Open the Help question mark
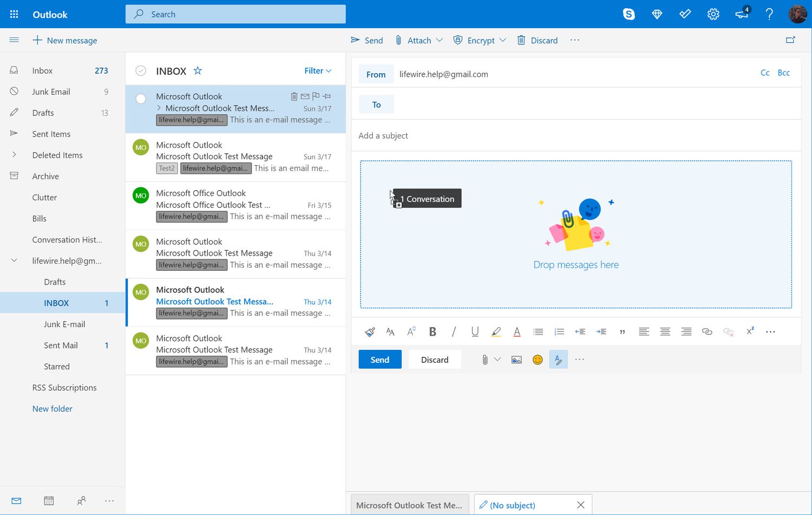The height and width of the screenshot is (515, 812). click(769, 14)
